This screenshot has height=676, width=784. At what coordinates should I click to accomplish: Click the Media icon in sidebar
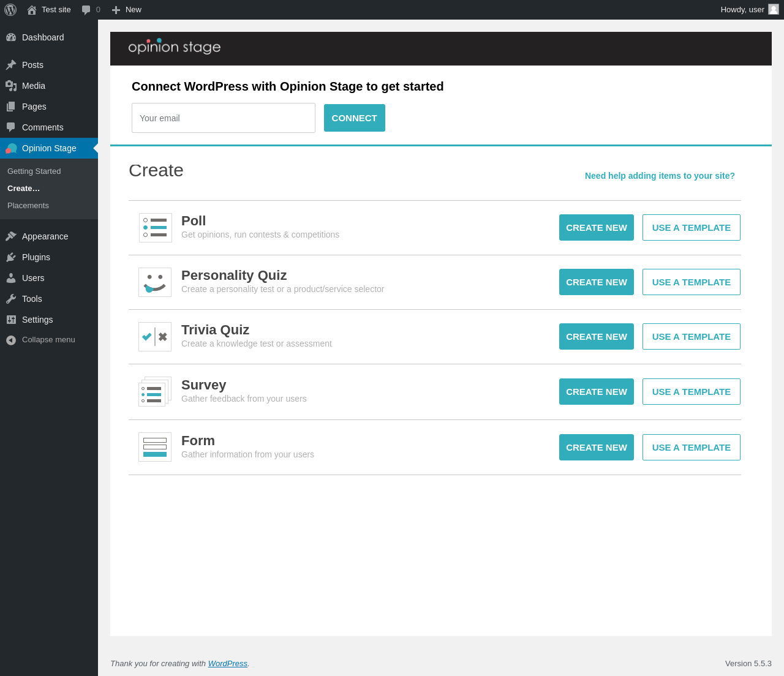pos(11,86)
